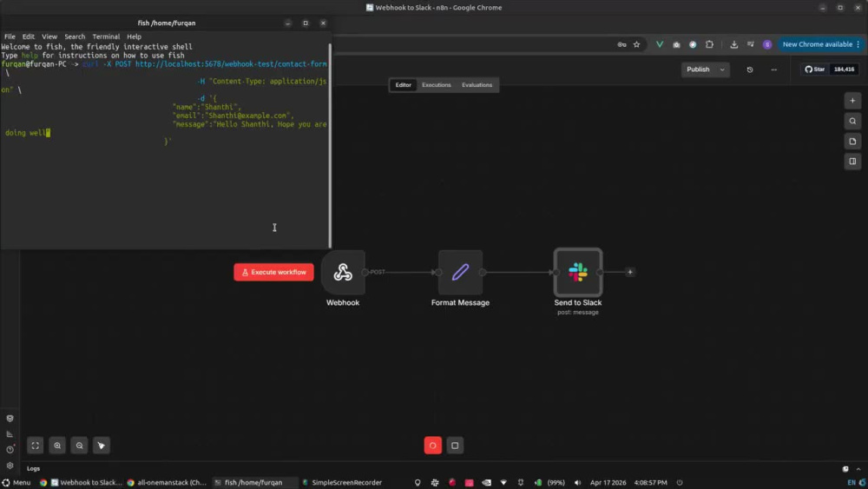Switch to the Executions tab
Viewport: 868px width, 489px height.
click(x=437, y=85)
